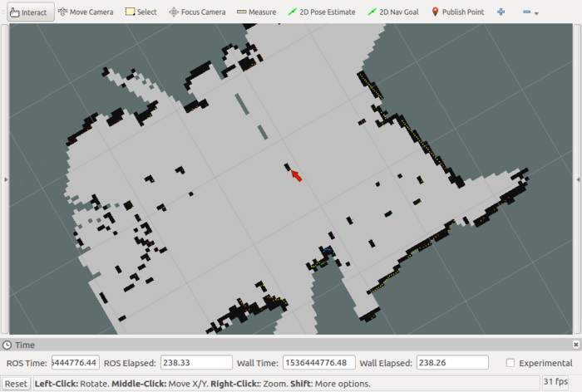Pick the 2D Pose Estimate tool

coord(321,12)
